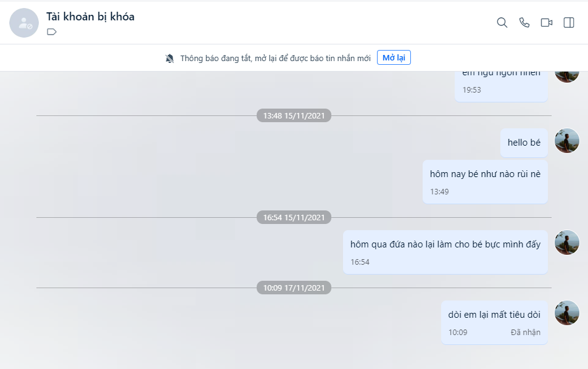The width and height of the screenshot is (588, 369).
Task: Click the 16:54 15/11/2021 date marker
Action: tap(294, 217)
